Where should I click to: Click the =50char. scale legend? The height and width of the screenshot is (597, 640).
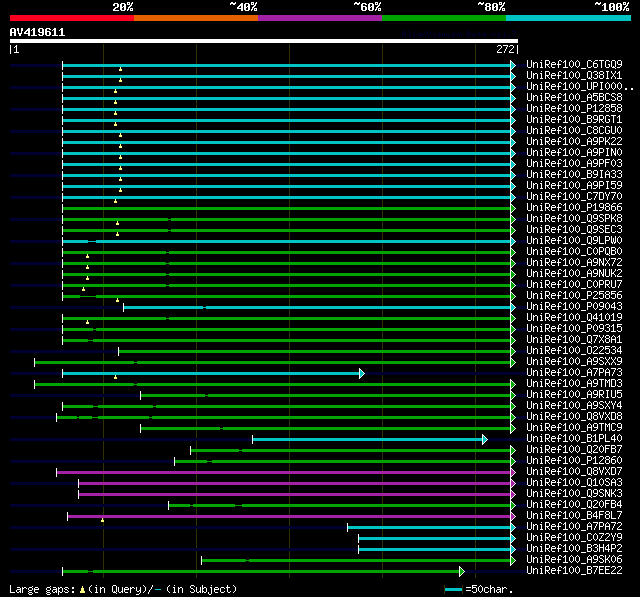coord(478,590)
